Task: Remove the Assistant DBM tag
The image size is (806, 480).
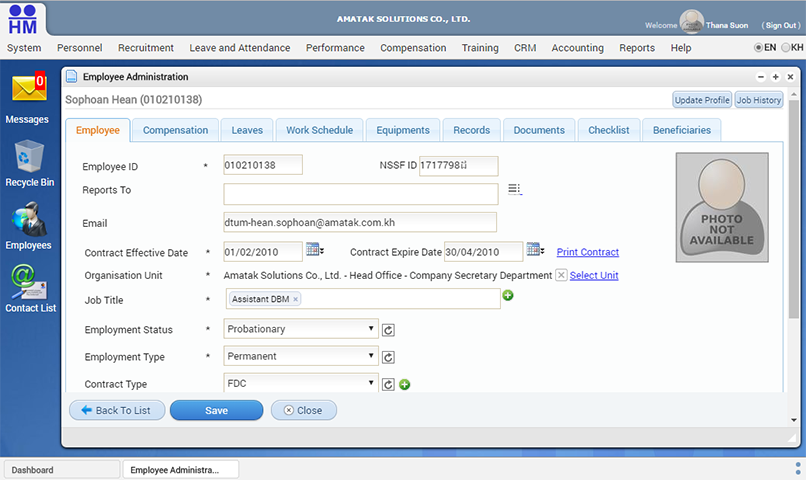Action: 296,299
